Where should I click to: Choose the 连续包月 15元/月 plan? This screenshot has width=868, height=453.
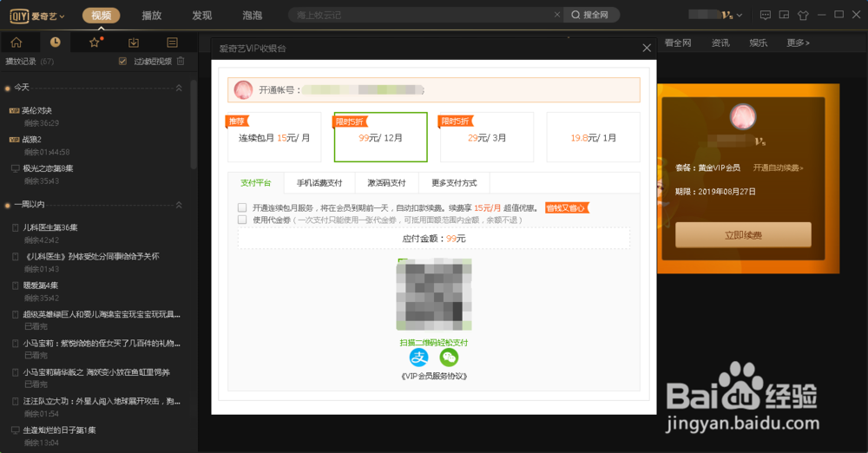click(x=274, y=137)
